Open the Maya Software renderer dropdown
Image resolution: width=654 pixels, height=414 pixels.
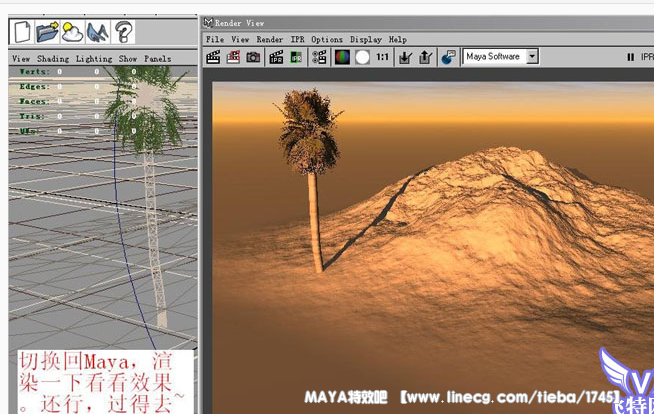532,57
